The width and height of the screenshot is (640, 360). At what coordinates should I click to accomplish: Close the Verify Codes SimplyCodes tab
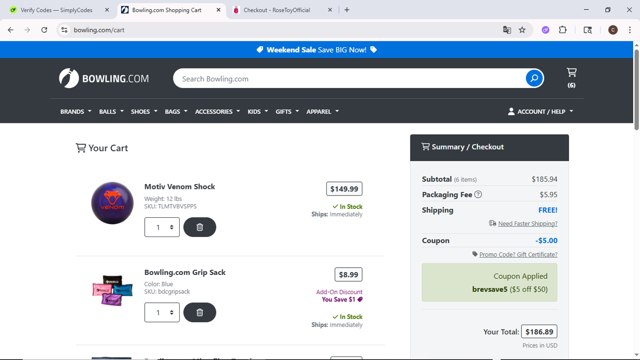pos(107,10)
